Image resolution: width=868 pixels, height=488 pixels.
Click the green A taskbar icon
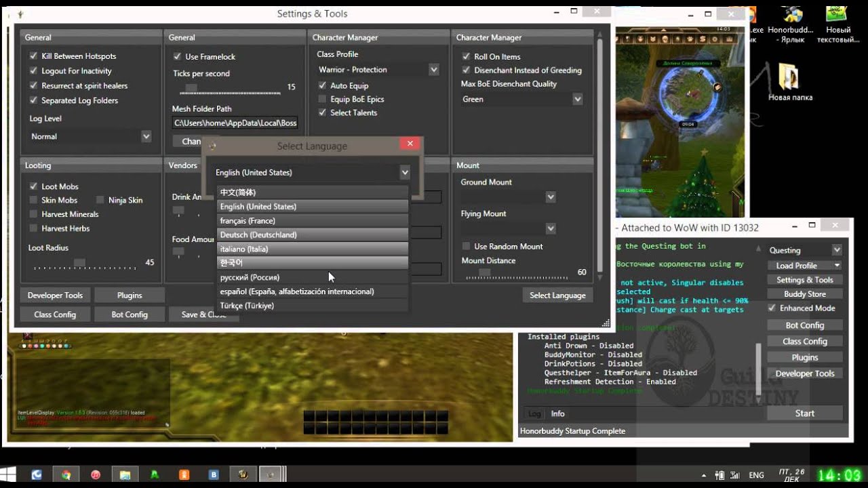point(155,475)
